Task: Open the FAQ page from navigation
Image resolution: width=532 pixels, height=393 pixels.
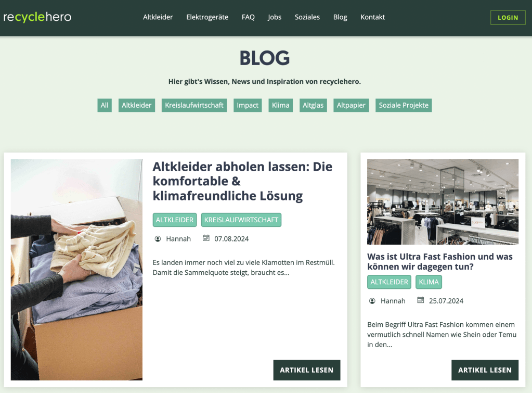Action: pos(248,17)
